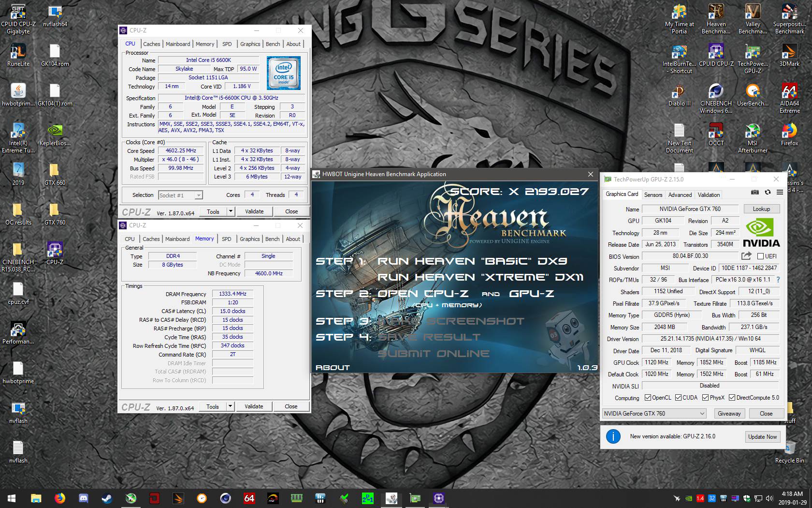Open the Recycle Bin
Image resolution: width=812 pixels, height=508 pixels.
[x=789, y=452]
